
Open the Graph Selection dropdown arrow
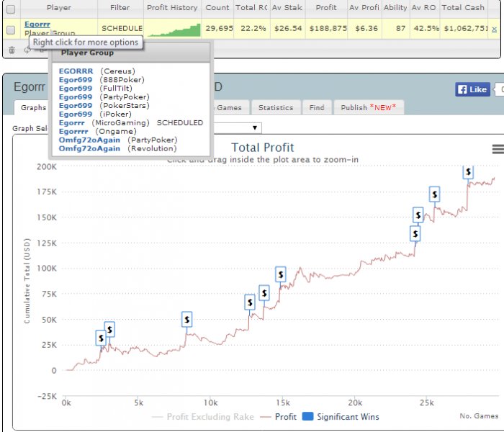click(x=255, y=128)
